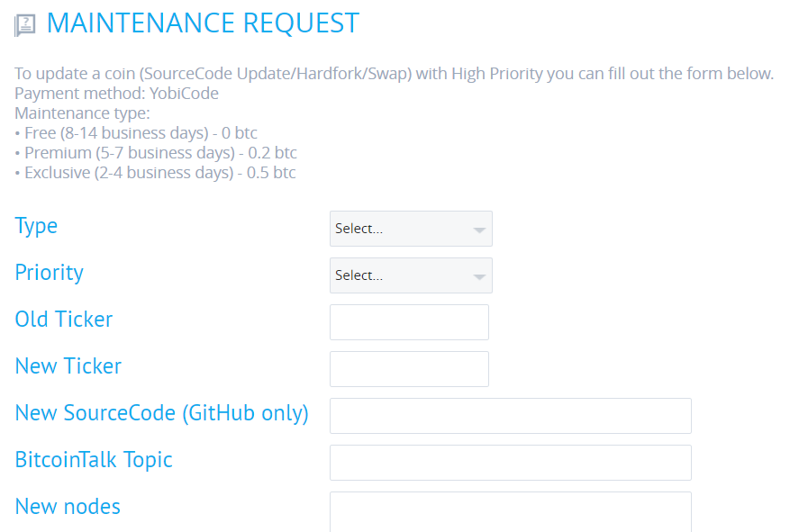Viewport: 808px width, 532px height.
Task: Focus the Old Ticker input field
Action: (x=409, y=322)
